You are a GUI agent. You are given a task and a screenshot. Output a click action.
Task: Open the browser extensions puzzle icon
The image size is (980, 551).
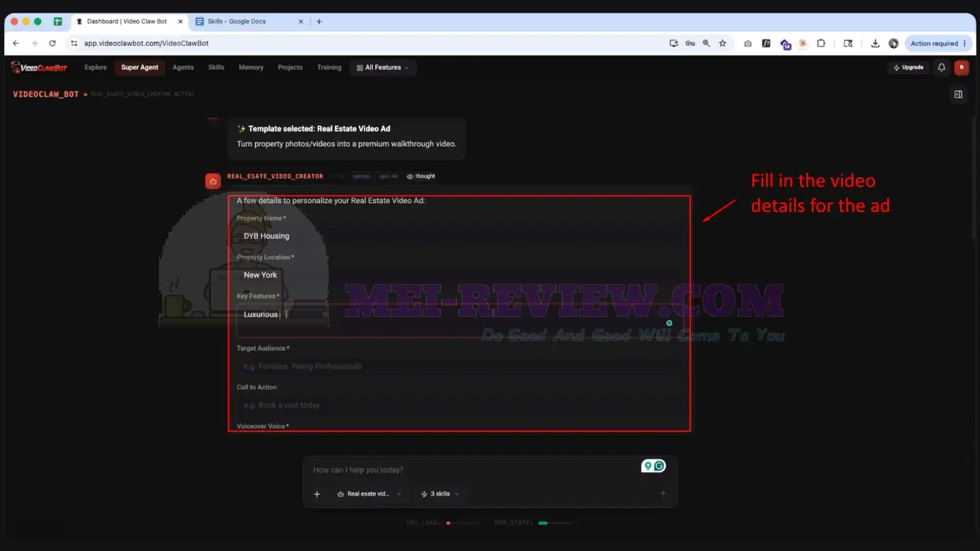point(821,43)
